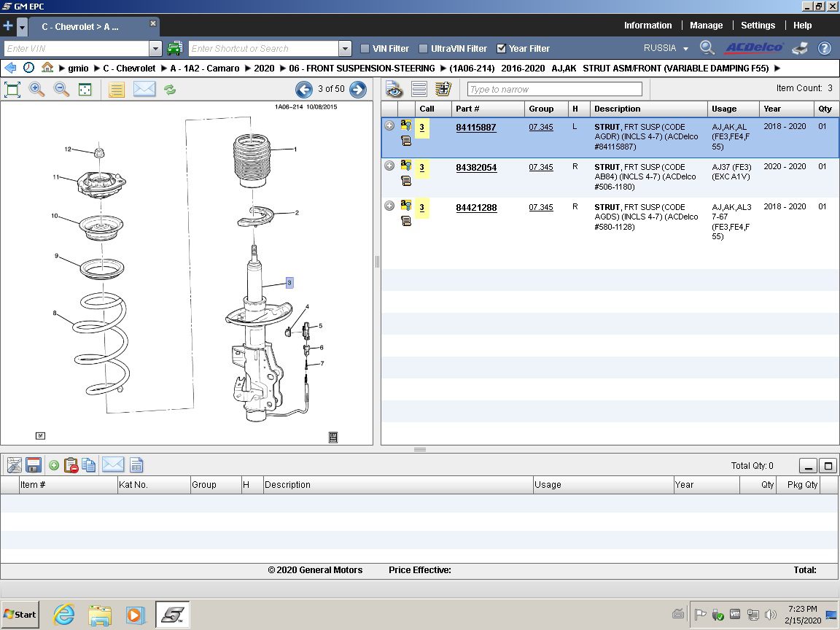
Task: Click the Type to narrow filter field
Action: tap(554, 90)
